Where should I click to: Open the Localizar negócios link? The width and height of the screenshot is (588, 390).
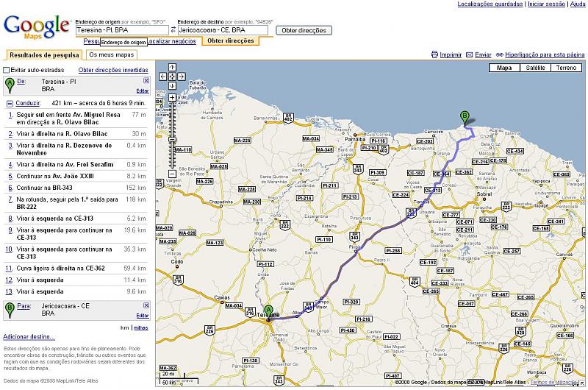click(172, 41)
